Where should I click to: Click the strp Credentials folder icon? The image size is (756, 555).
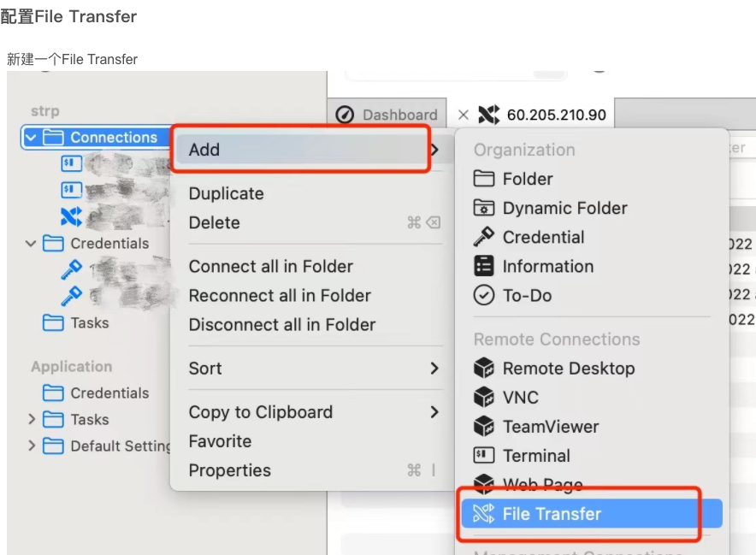53,244
